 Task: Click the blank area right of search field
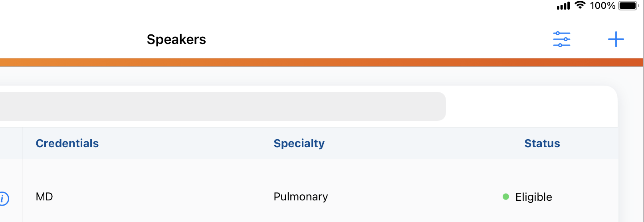[531, 106]
